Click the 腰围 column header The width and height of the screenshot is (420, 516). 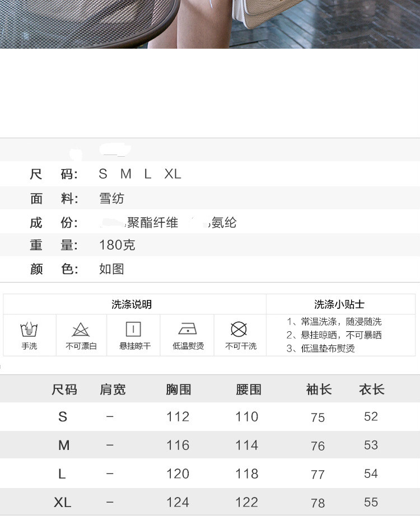248,390
